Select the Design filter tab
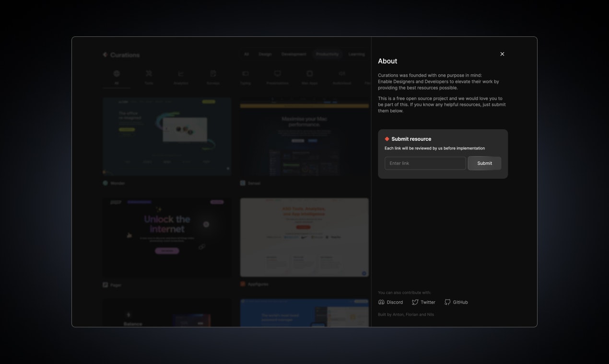The image size is (609, 364). [x=265, y=54]
